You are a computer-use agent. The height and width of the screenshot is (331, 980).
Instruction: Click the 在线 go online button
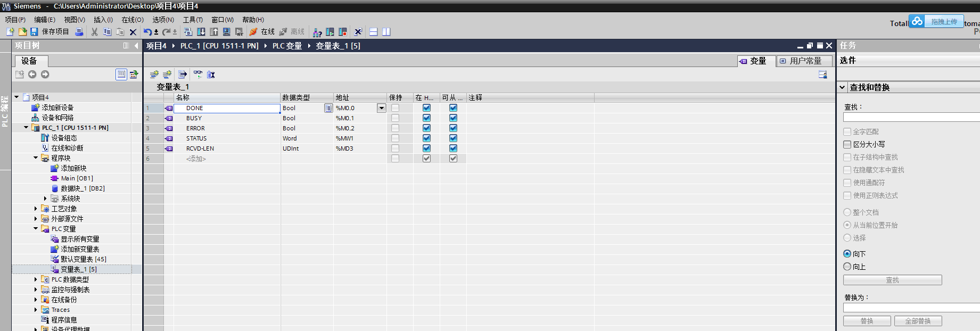pos(261,32)
